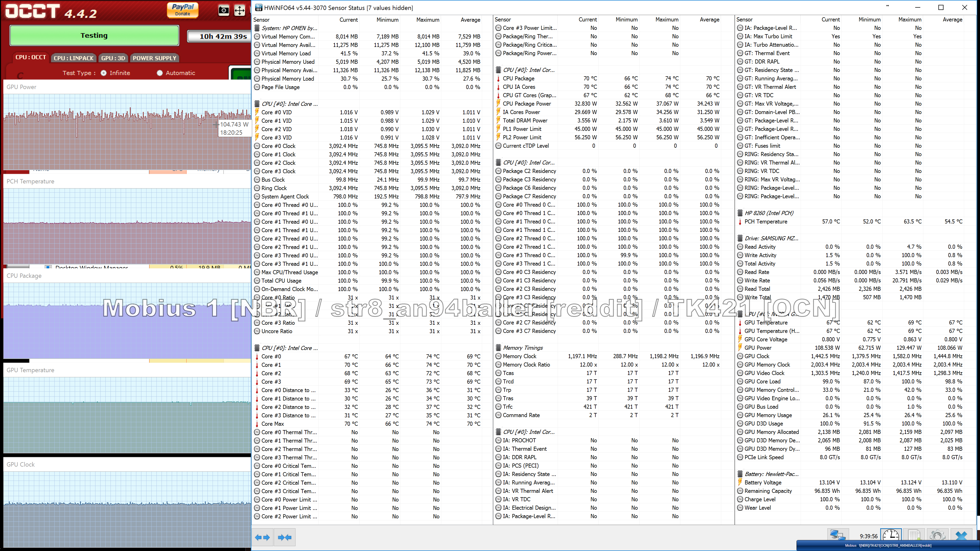Click the PayPal Donate button

point(183,10)
